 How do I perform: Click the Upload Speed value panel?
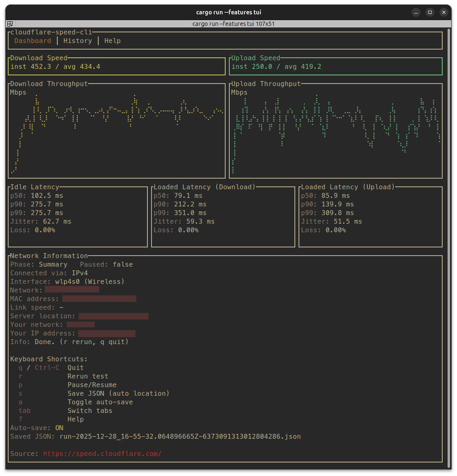click(336, 66)
